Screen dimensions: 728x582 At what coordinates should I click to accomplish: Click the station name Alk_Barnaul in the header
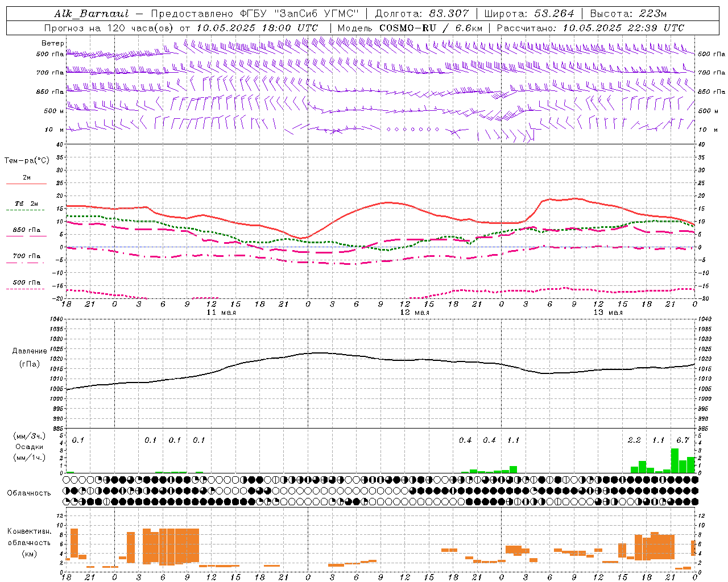pos(92,14)
